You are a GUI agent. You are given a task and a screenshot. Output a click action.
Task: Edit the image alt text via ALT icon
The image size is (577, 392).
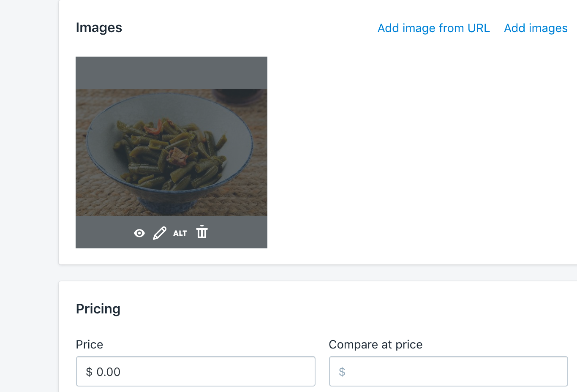click(180, 233)
